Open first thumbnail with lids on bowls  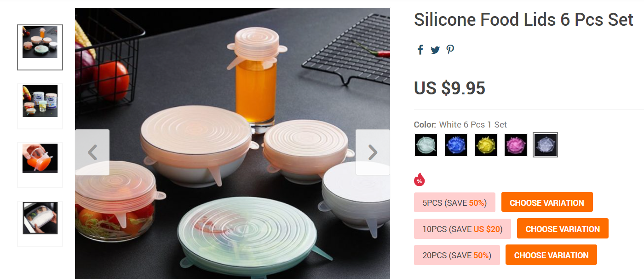coord(40,47)
